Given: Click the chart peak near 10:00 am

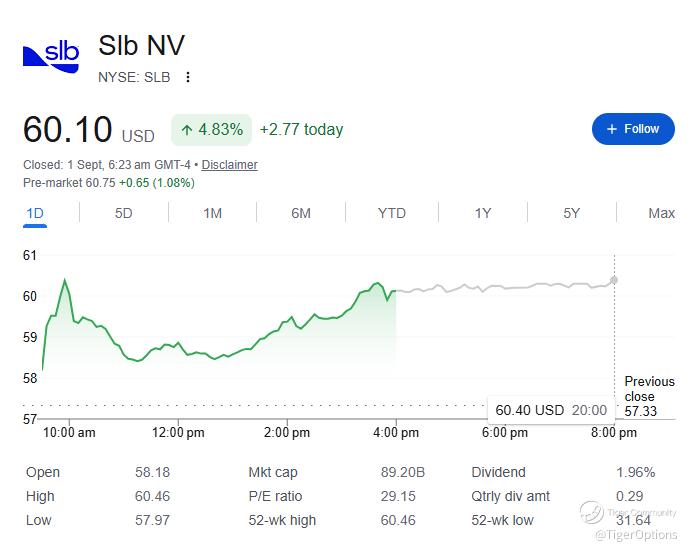Looking at the screenshot, I should point(65,280).
